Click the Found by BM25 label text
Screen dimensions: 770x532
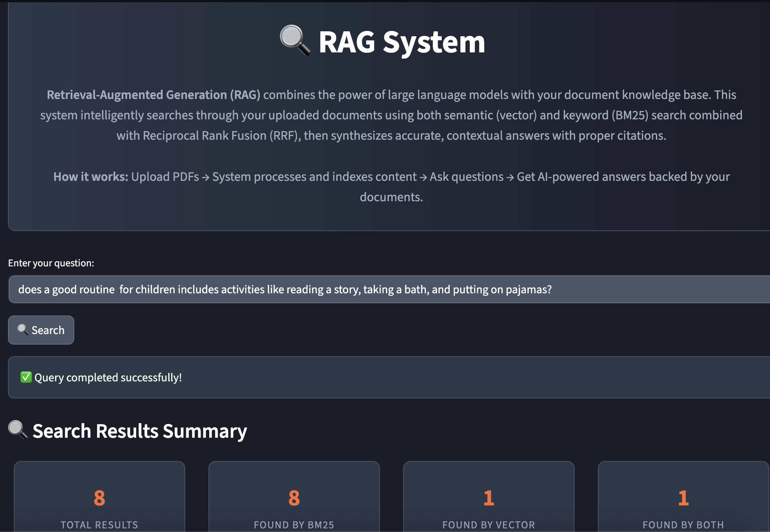tap(294, 524)
